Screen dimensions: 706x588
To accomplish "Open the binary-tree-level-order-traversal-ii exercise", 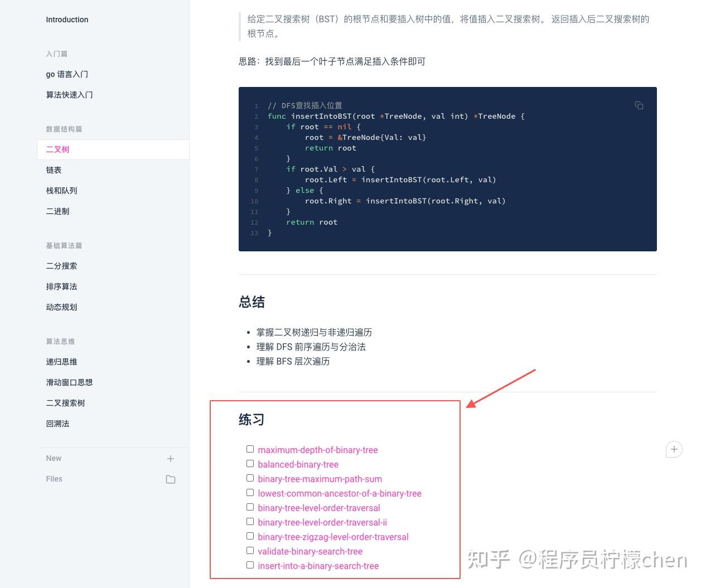I will pyautogui.click(x=322, y=522).
